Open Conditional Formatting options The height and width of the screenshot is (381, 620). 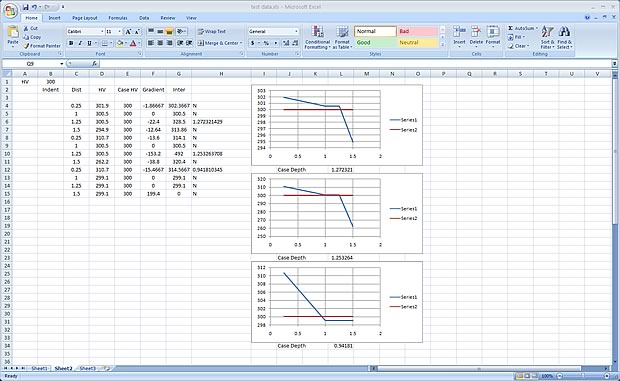[317, 38]
